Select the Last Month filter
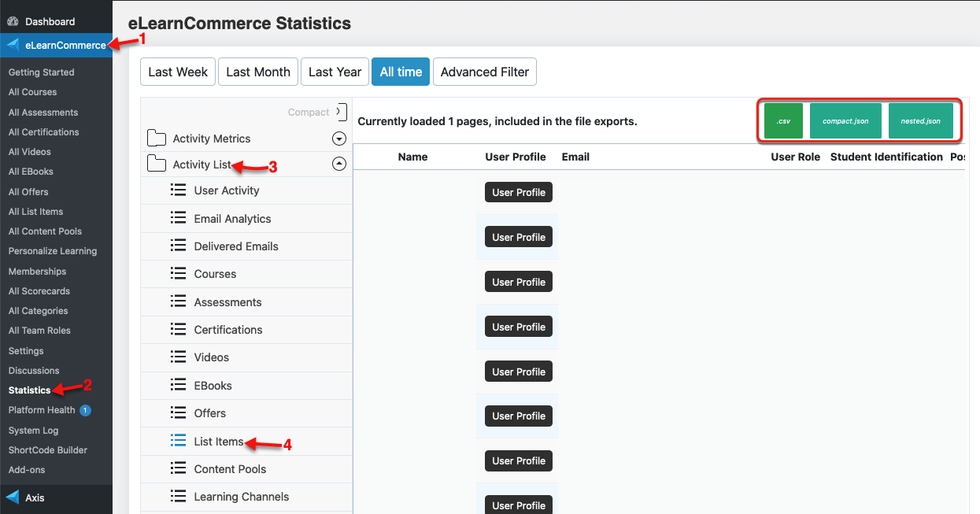 point(258,72)
